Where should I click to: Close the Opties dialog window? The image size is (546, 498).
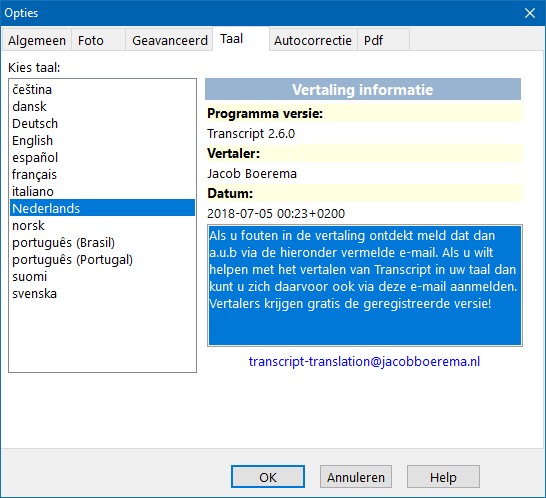pyautogui.click(x=530, y=13)
